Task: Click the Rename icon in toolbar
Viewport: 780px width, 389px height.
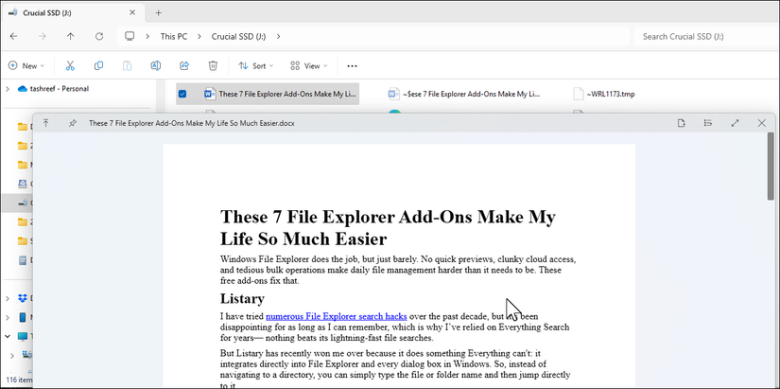Action: click(156, 66)
